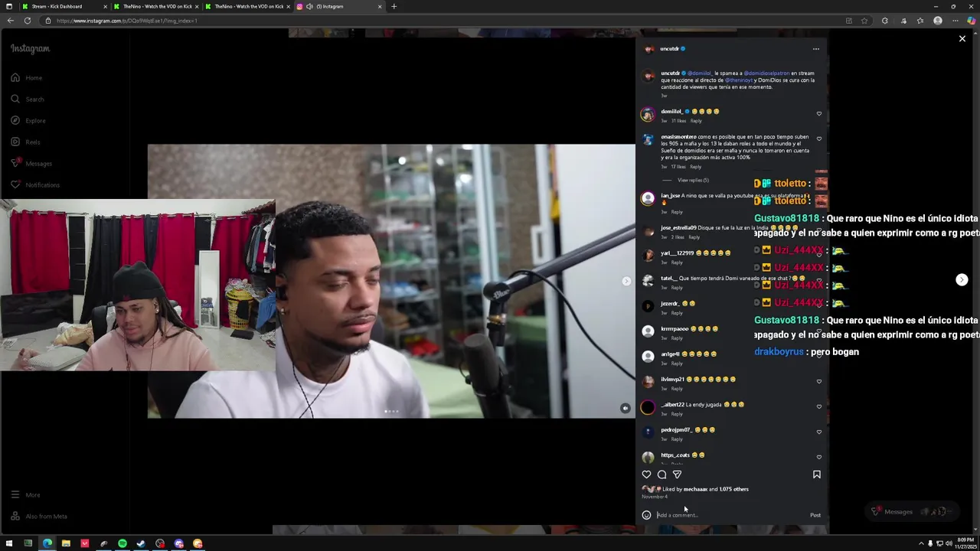980x551 pixels.
Task: Advance to next carousel slide on video
Action: tap(626, 281)
